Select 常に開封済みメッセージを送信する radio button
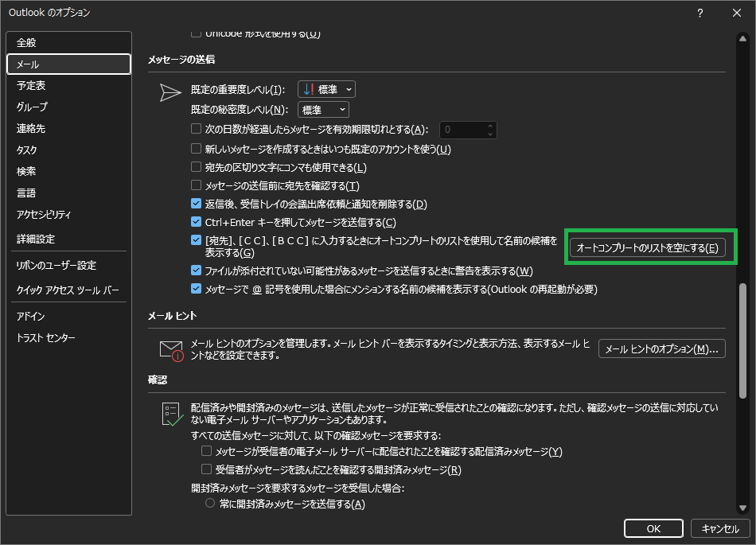756x545 pixels. coord(210,504)
